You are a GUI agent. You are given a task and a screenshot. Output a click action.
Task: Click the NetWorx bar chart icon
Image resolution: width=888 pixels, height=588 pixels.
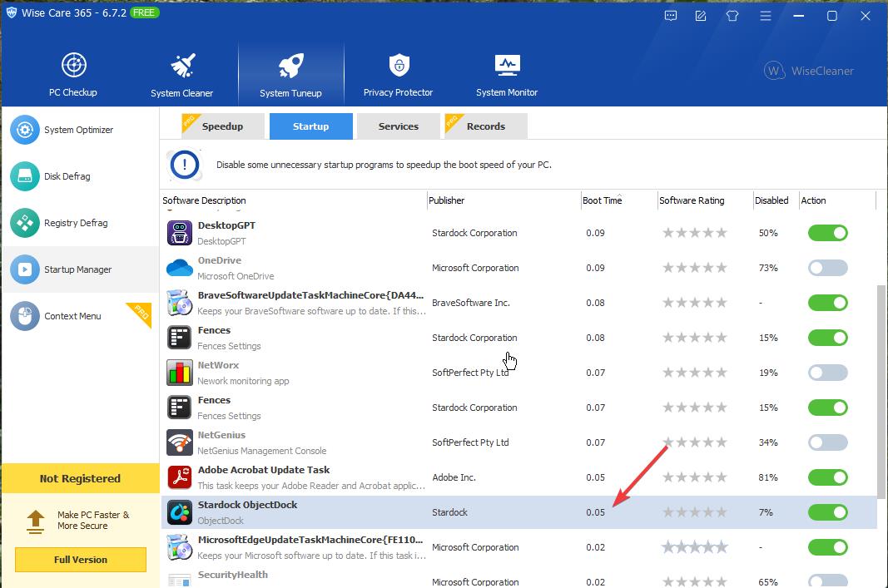180,373
